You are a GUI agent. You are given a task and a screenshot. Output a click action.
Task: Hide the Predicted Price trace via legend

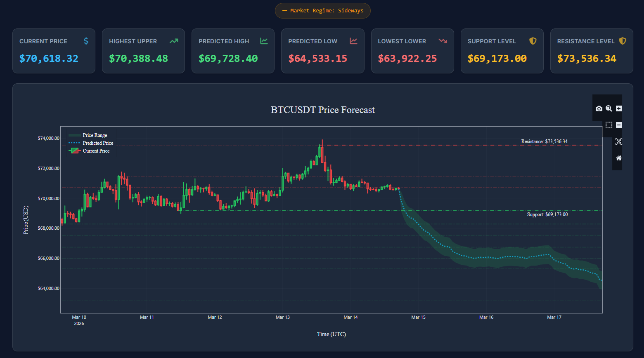(x=97, y=143)
